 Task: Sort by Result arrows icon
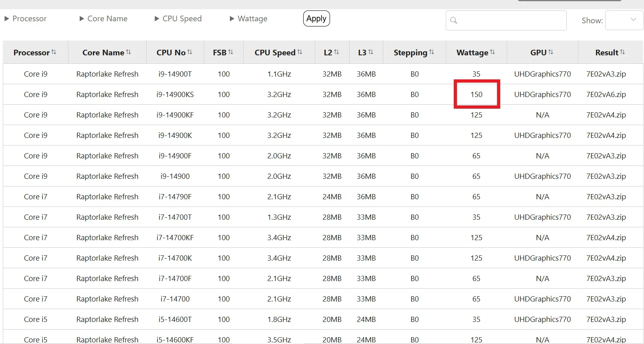click(623, 52)
